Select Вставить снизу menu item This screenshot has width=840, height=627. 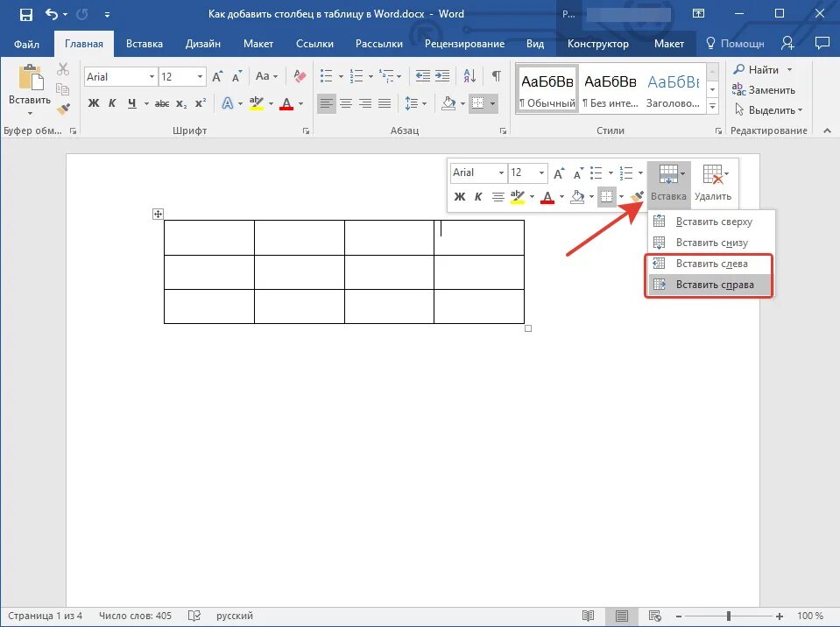(x=712, y=243)
